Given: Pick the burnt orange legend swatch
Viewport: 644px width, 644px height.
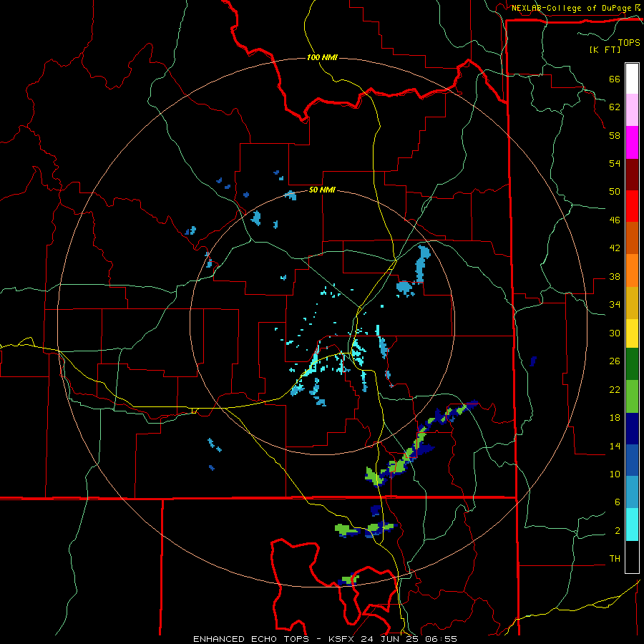Looking at the screenshot, I should (632, 238).
